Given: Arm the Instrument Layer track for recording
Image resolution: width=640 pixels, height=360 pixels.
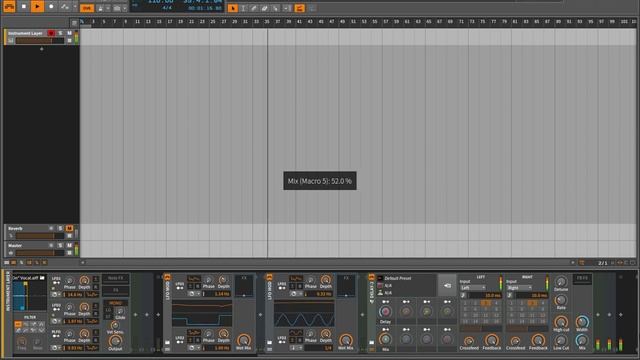Looking at the screenshot, I should coord(51,33).
